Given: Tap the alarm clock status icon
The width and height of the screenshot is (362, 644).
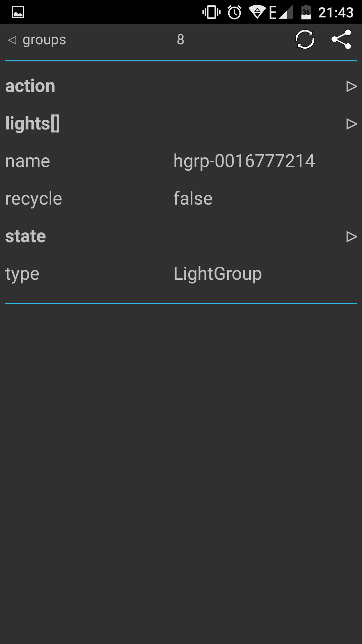Looking at the screenshot, I should (x=235, y=12).
